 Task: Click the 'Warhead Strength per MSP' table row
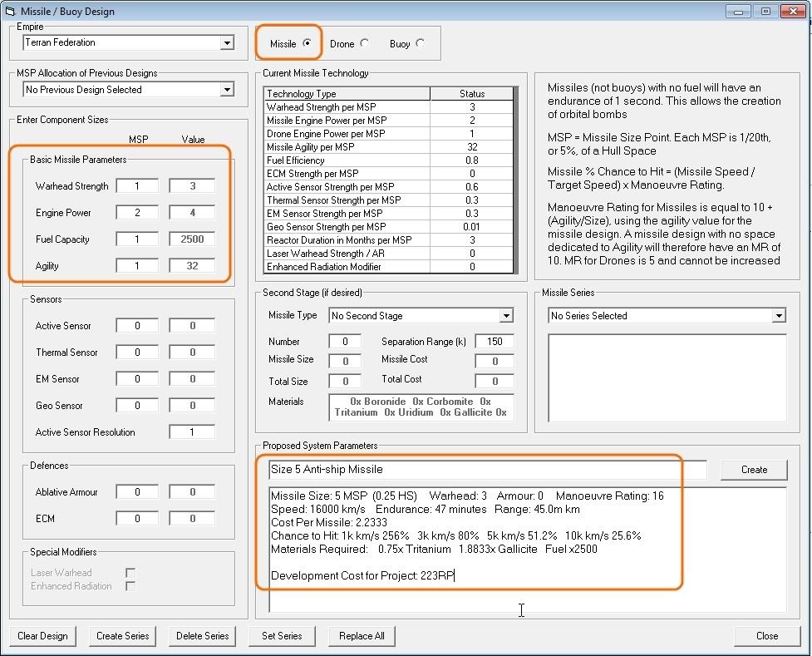click(389, 107)
